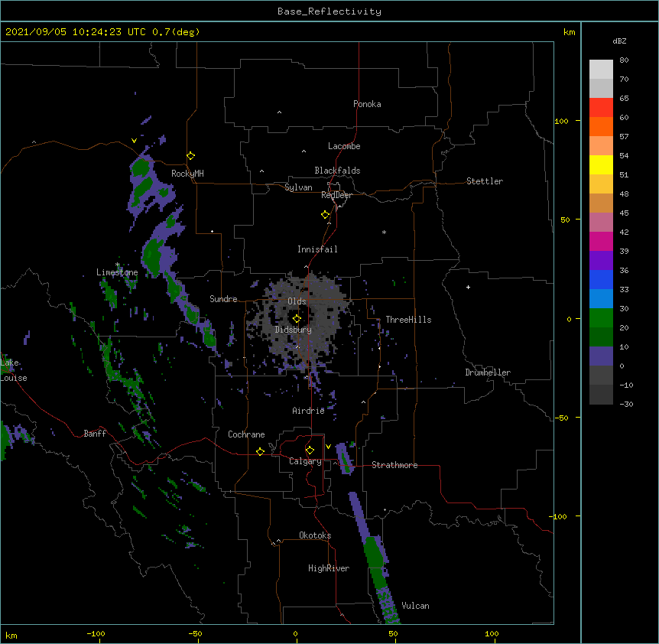Pick the yellow 51-54 dBZ legend swatch
This screenshot has width=659, height=644.
point(601,164)
